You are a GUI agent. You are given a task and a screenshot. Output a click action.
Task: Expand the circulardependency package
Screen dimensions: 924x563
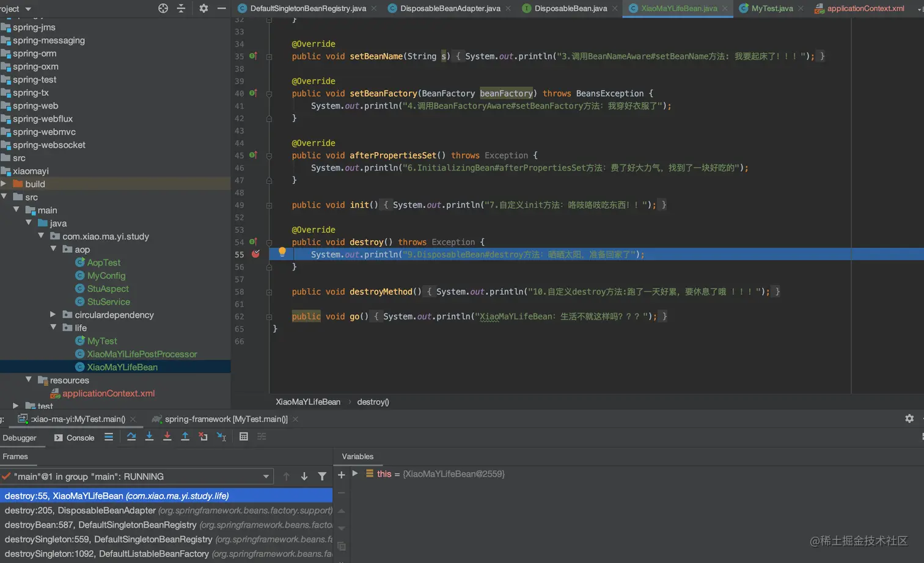pos(53,314)
